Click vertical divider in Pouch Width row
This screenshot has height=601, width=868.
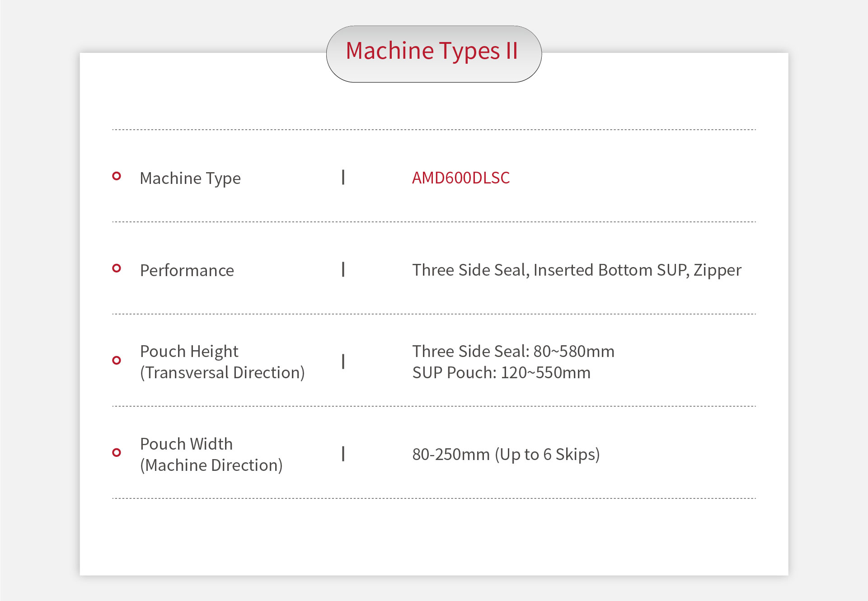pos(343,454)
